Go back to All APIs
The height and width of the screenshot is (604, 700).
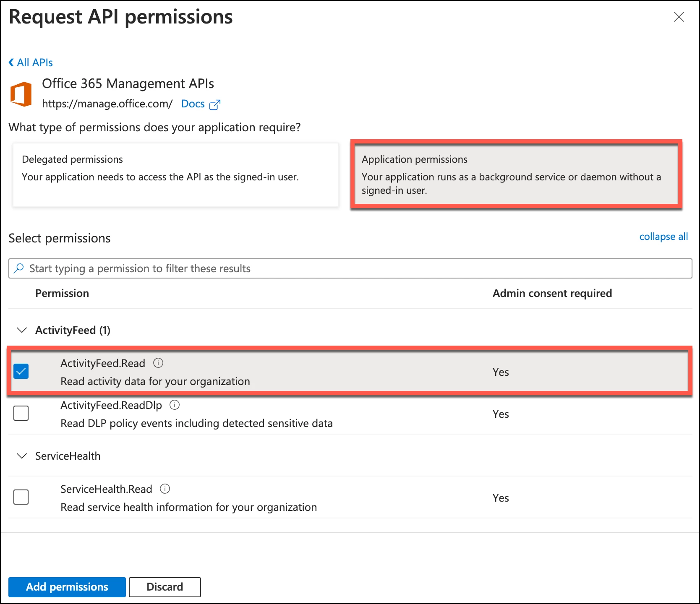pyautogui.click(x=31, y=62)
